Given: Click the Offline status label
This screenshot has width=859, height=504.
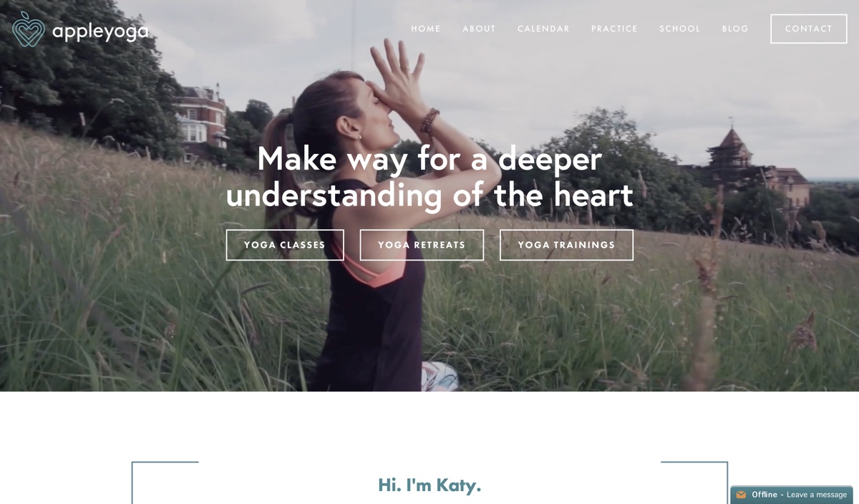Looking at the screenshot, I should pyautogui.click(x=765, y=495).
